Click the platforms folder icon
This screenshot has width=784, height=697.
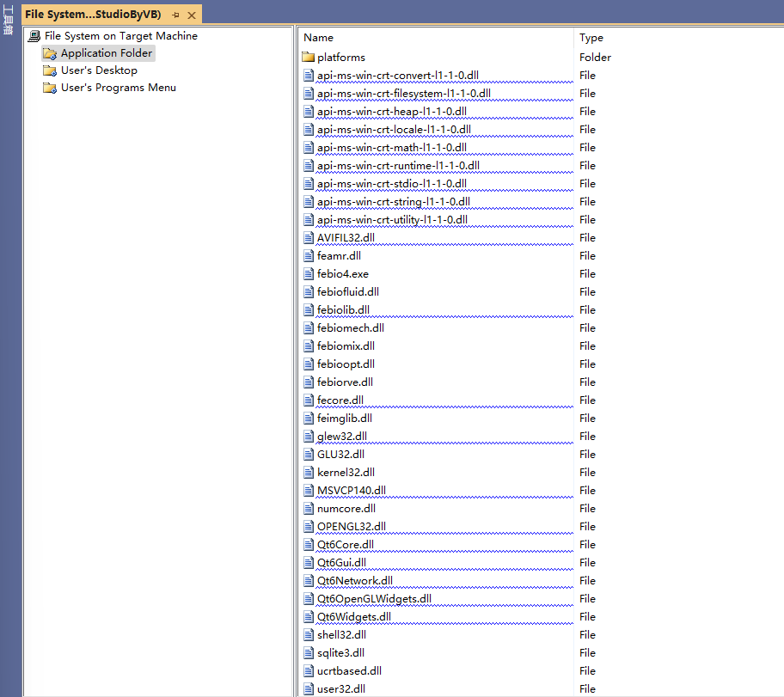pos(308,57)
